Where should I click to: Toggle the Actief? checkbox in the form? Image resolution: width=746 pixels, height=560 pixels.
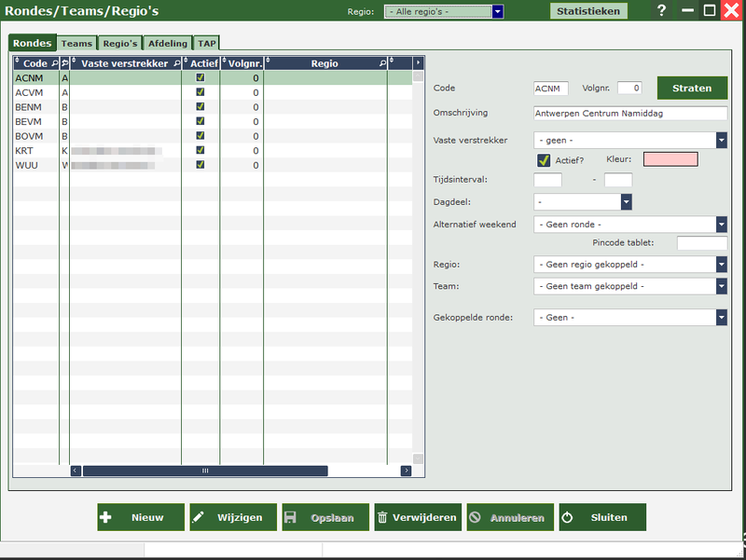544,160
